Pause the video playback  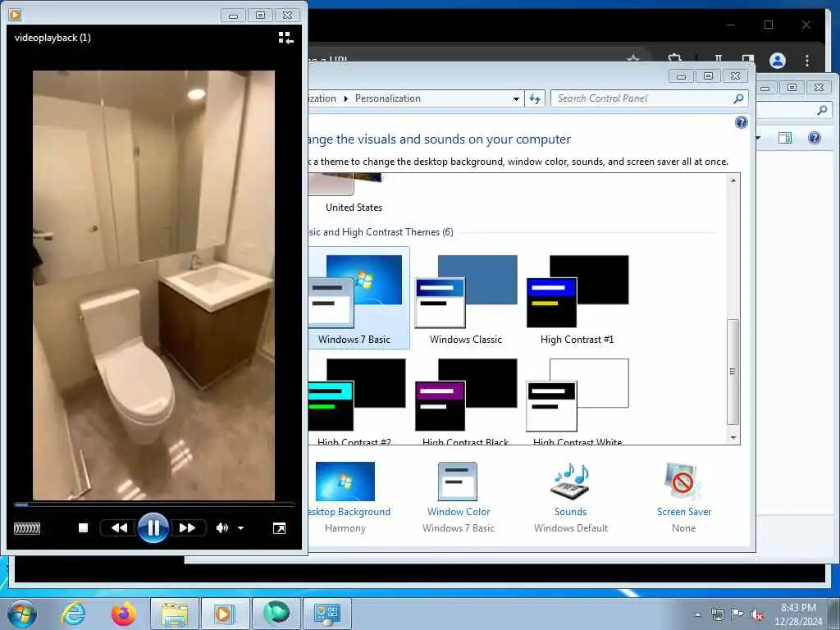tap(153, 527)
